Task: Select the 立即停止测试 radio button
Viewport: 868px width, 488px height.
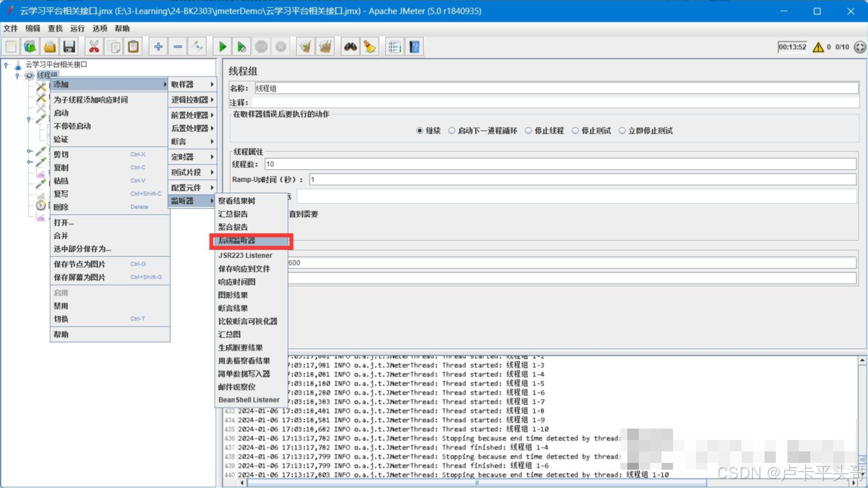Action: pos(622,131)
